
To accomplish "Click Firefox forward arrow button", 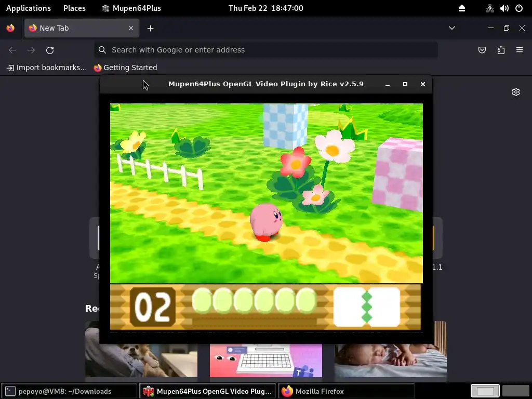I will (31, 50).
